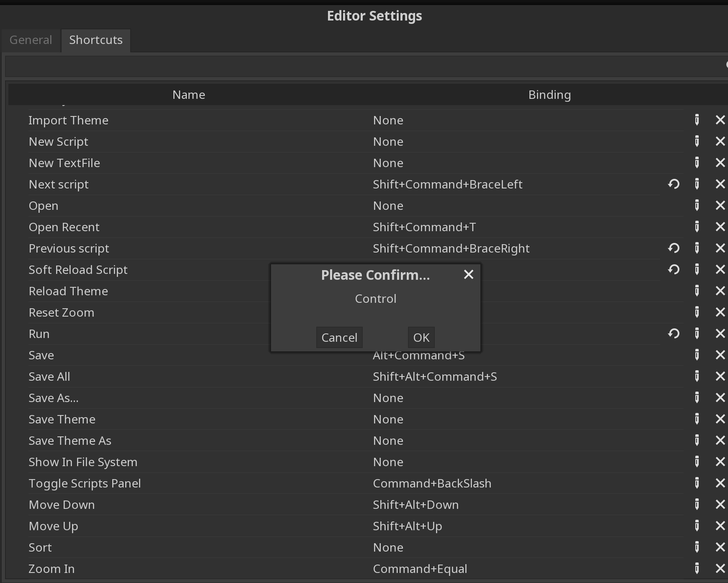Edit the Zoom In binding
728x583 pixels.
697,568
